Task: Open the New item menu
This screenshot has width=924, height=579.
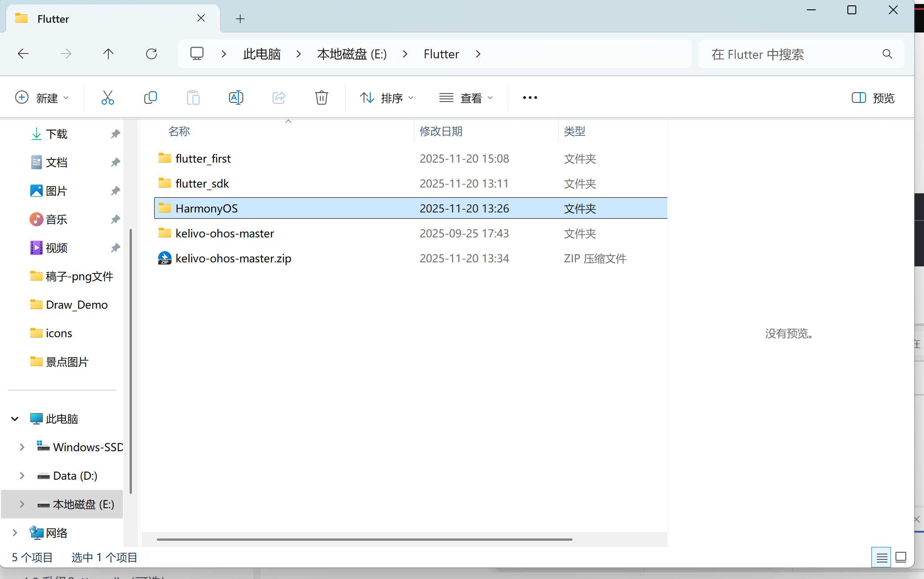Action: (x=42, y=98)
